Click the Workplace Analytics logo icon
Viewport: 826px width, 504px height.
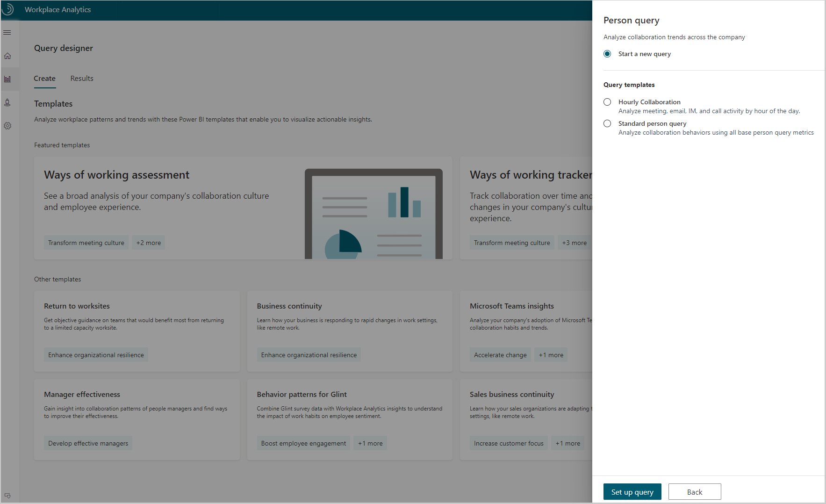pyautogui.click(x=8, y=9)
